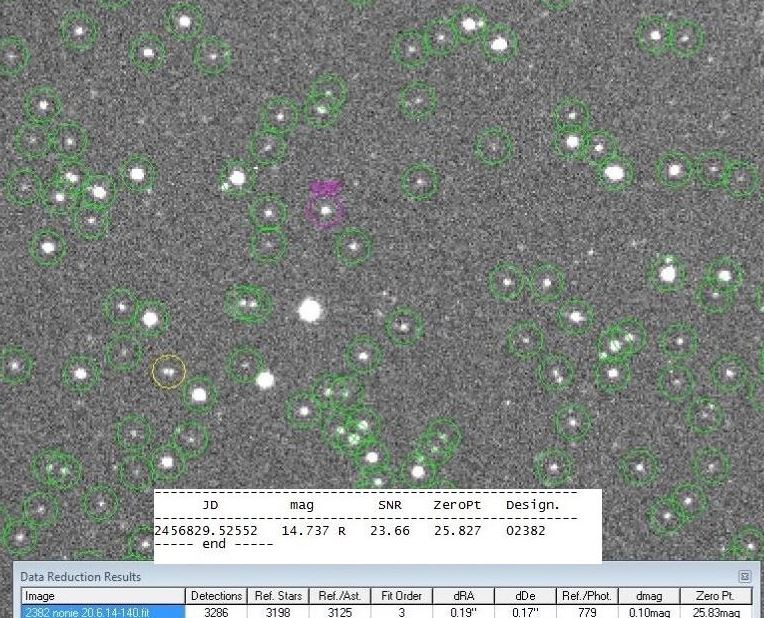Click the dDe column header
This screenshot has width=764, height=618.
525,596
